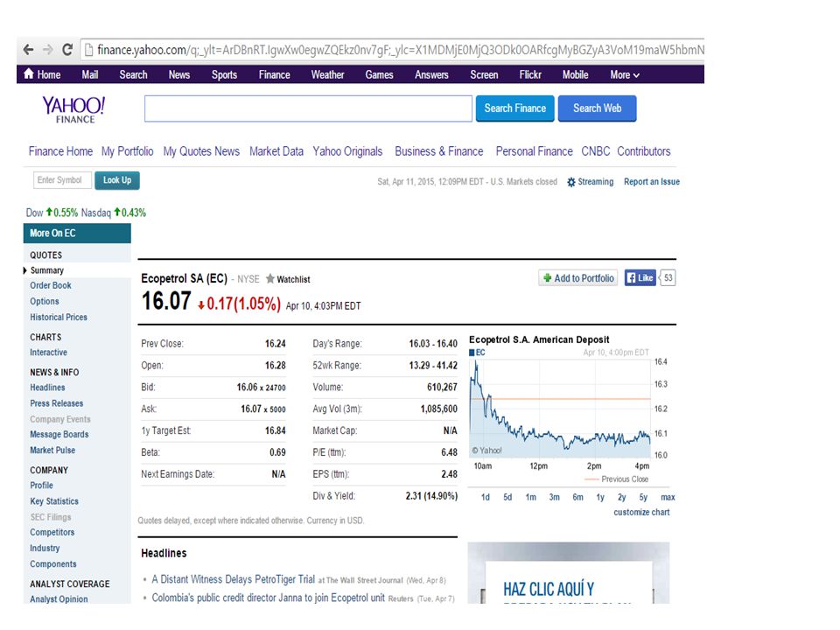
Task: Open Market Pulse sidebar link
Action: [52, 451]
